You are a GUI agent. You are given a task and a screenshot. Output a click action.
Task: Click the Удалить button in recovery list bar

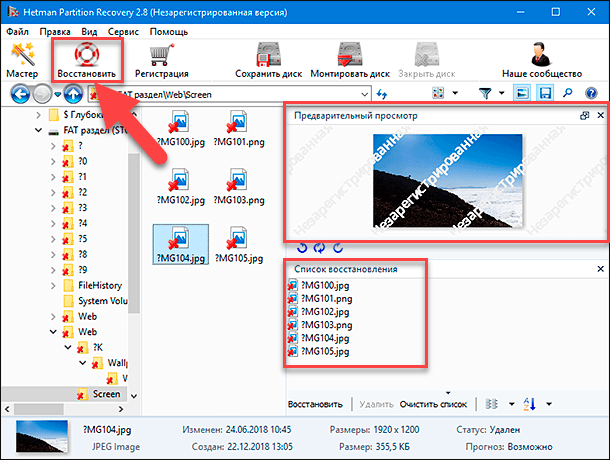(376, 404)
